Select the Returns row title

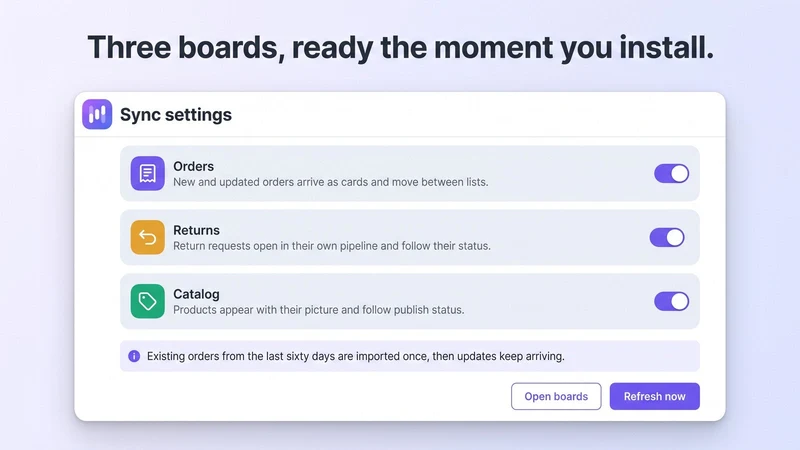tap(196, 230)
